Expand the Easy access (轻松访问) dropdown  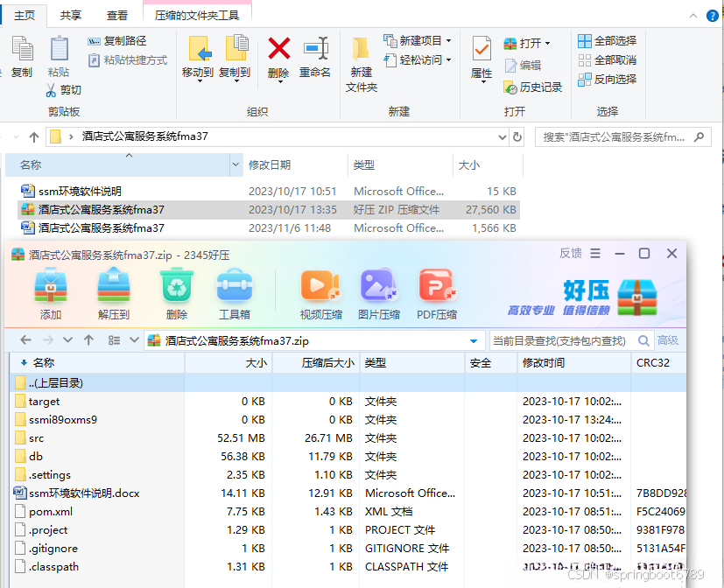(449, 60)
